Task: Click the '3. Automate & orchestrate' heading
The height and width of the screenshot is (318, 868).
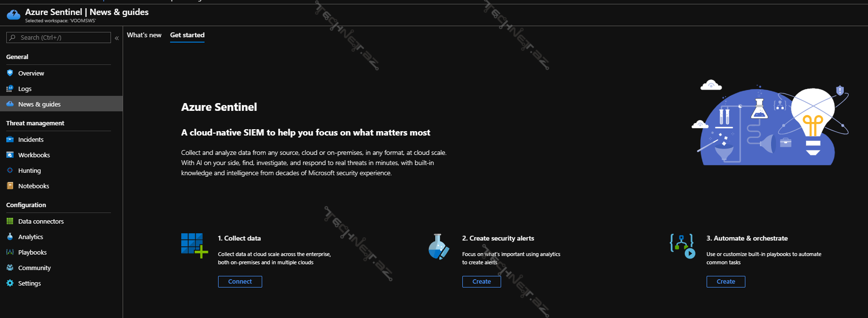Action: (x=747, y=238)
